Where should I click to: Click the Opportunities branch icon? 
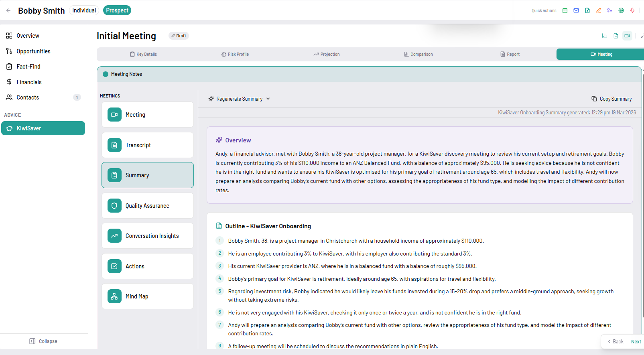pyautogui.click(x=9, y=51)
